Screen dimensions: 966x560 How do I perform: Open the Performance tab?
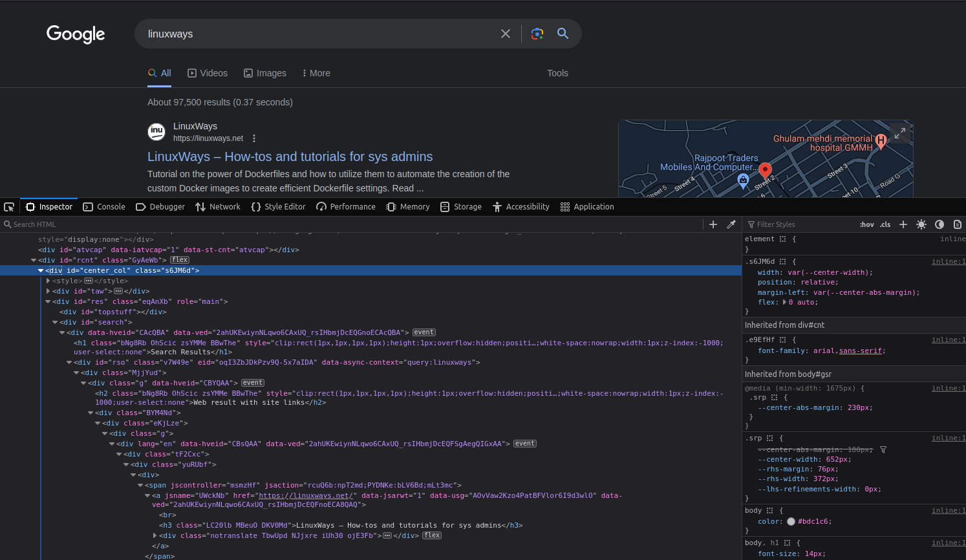point(346,207)
